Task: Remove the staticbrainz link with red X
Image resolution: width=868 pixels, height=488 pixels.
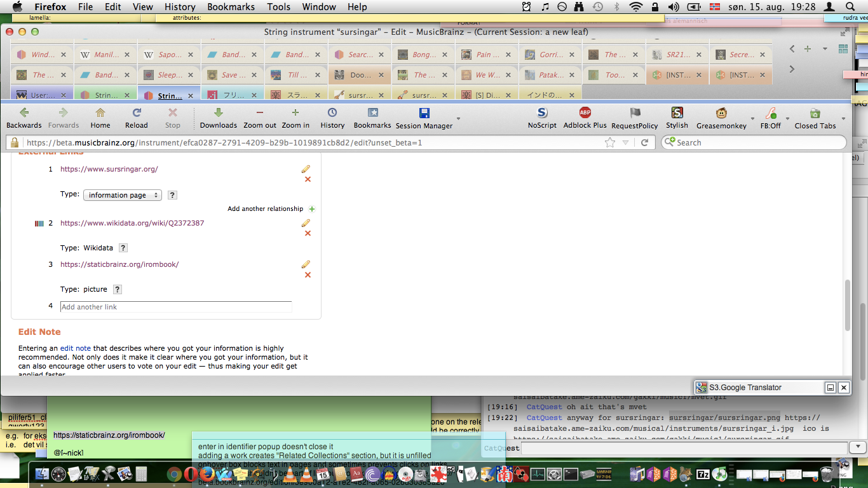Action: (308, 275)
